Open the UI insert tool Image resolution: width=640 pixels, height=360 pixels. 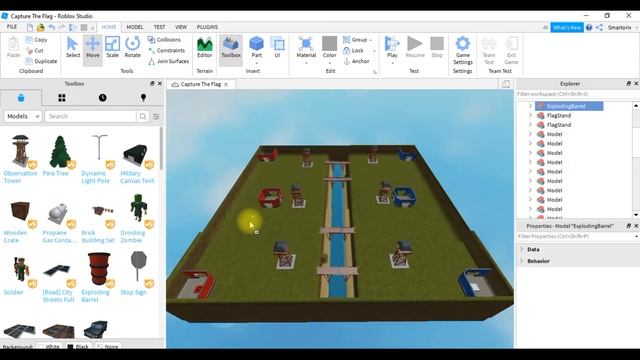pyautogui.click(x=277, y=47)
